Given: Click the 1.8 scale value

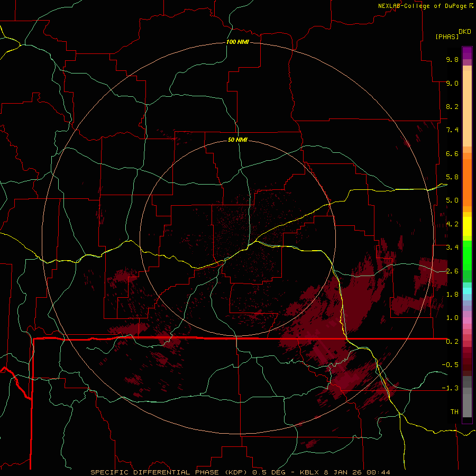Looking at the screenshot, I should (452, 295).
